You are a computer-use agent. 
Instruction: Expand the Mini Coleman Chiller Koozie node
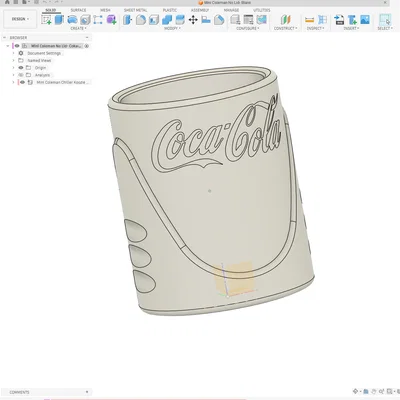[x=14, y=82]
